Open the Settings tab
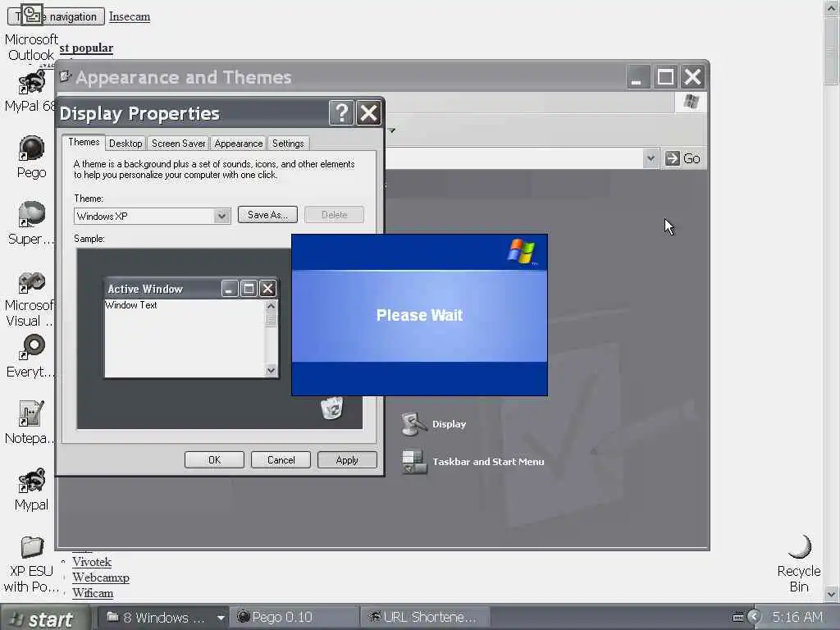The width and height of the screenshot is (840, 630). tap(288, 143)
